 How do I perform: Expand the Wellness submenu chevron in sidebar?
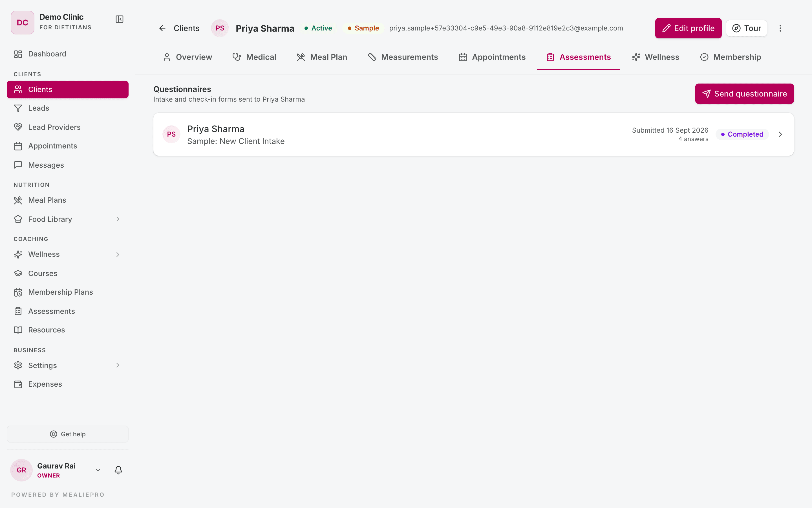coord(118,255)
